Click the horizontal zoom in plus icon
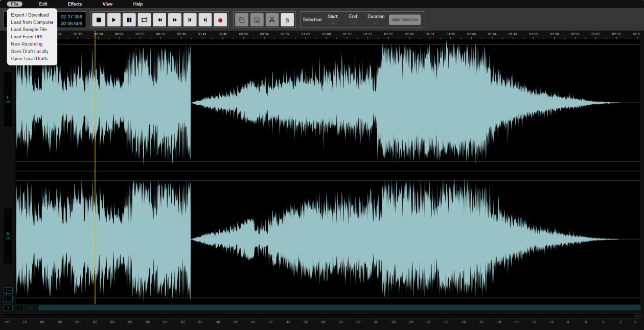This screenshot has width=644, height=330. pos(8,308)
